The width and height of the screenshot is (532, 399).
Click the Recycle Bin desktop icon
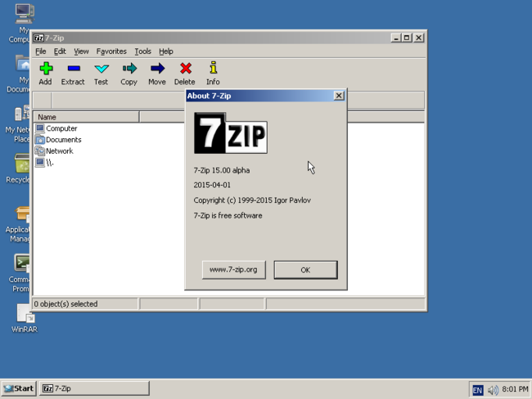pyautogui.click(x=22, y=164)
